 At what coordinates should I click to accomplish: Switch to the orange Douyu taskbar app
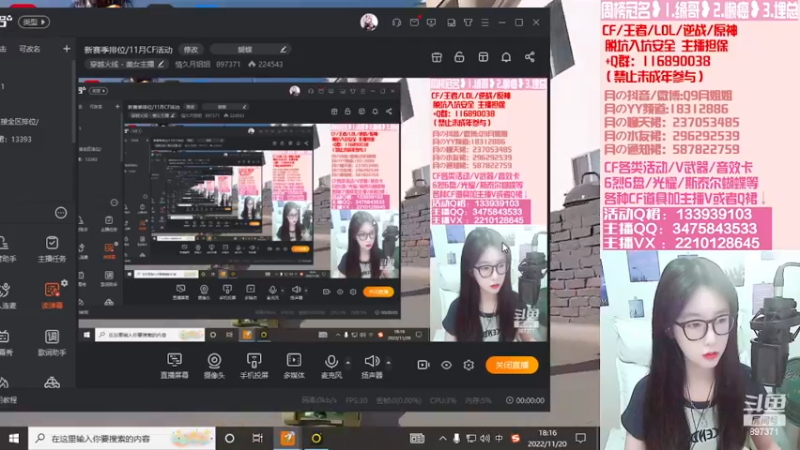pyautogui.click(x=287, y=438)
